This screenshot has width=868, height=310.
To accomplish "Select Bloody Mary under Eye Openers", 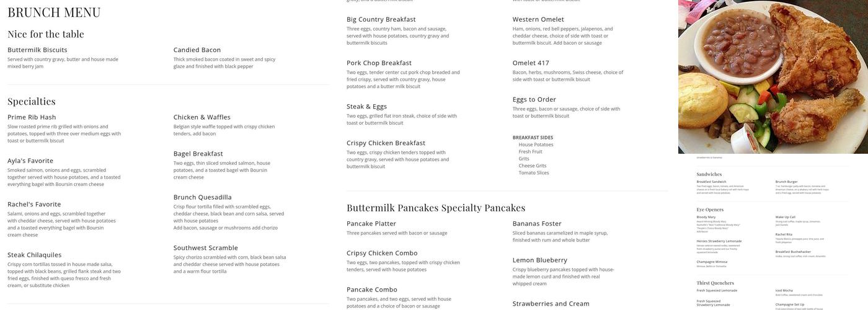I will point(706,217).
